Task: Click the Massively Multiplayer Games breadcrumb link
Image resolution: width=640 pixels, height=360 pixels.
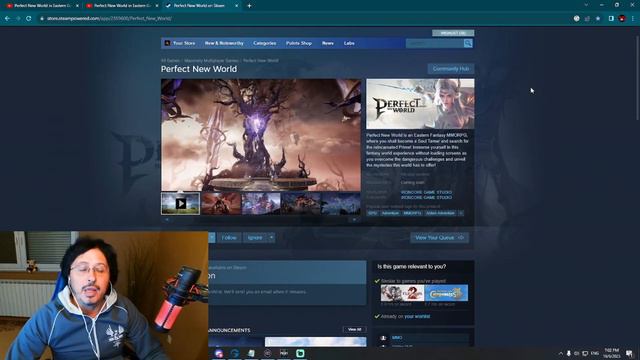Action: [211, 60]
